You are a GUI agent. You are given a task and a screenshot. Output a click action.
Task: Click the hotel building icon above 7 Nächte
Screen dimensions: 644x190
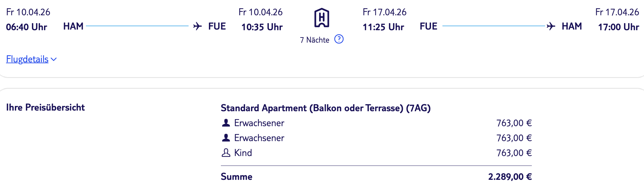(x=322, y=18)
